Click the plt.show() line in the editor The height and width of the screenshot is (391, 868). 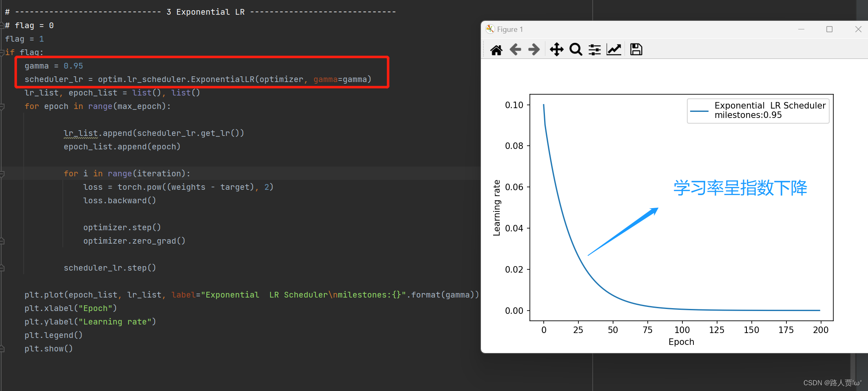click(49, 349)
